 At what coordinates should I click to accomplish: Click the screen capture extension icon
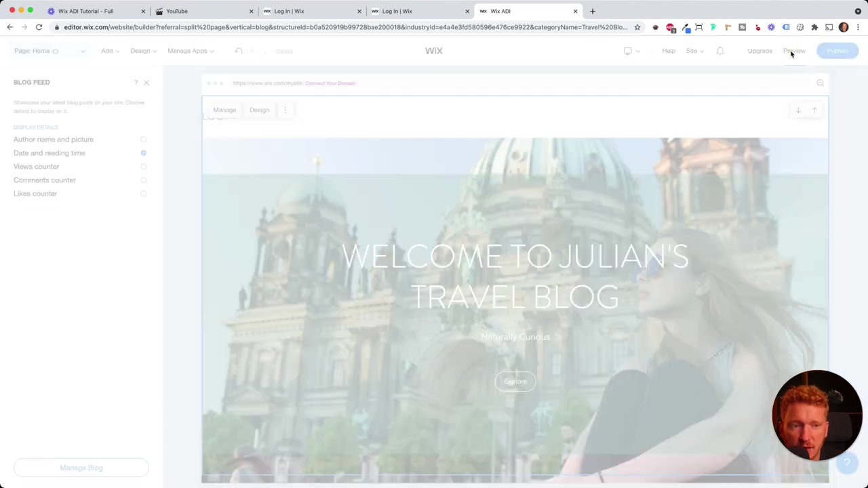[x=698, y=27]
